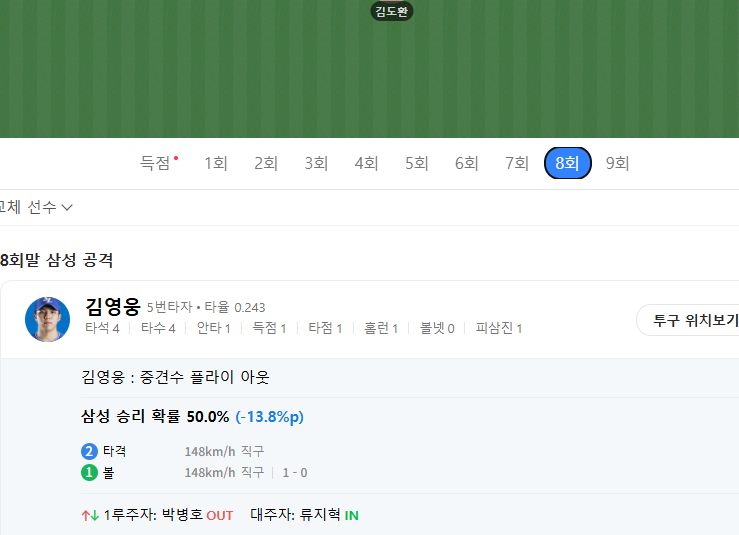Select the 5회 inning tab
Image resolution: width=739 pixels, height=535 pixels.
click(417, 163)
